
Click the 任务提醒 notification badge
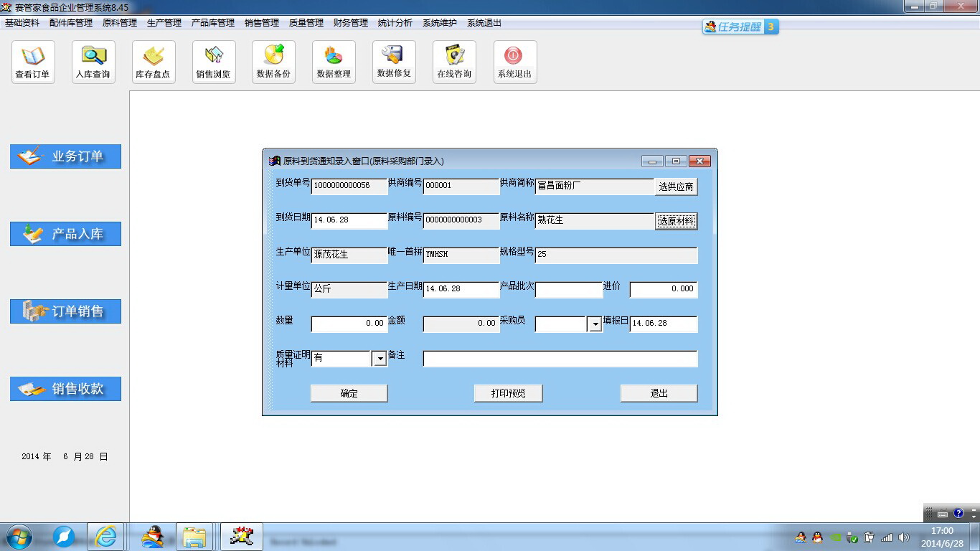740,27
